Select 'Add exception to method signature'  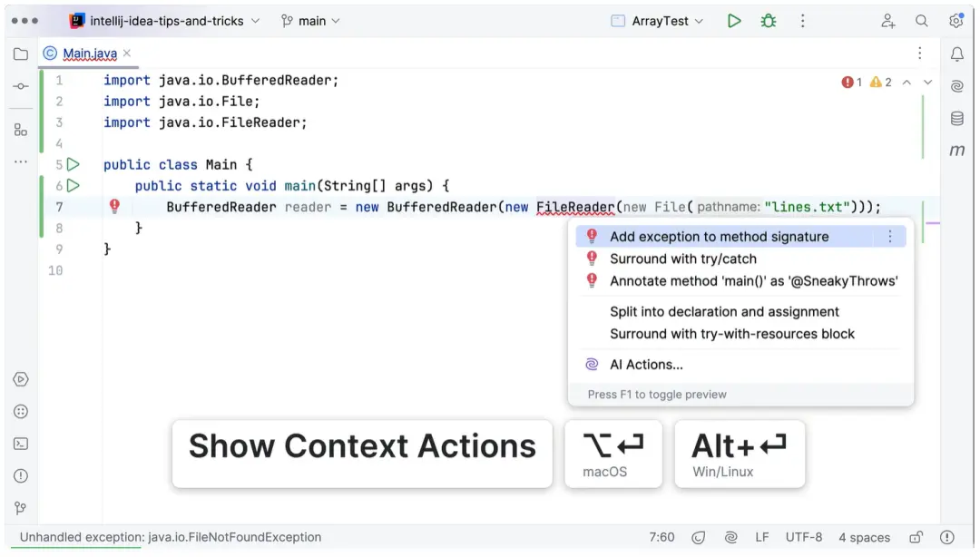click(x=719, y=237)
